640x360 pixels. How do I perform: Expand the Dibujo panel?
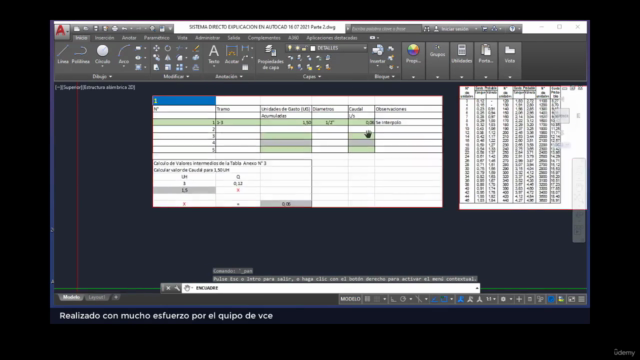[x=102, y=76]
